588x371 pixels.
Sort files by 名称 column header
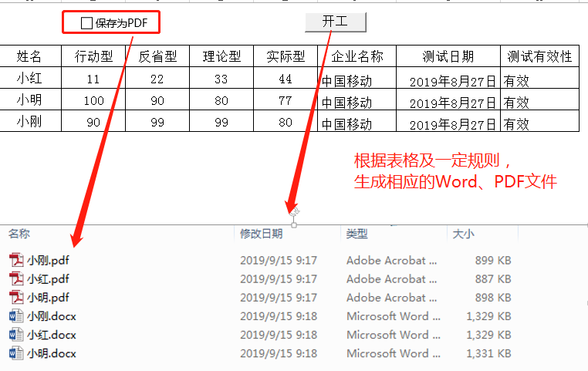pos(19,234)
